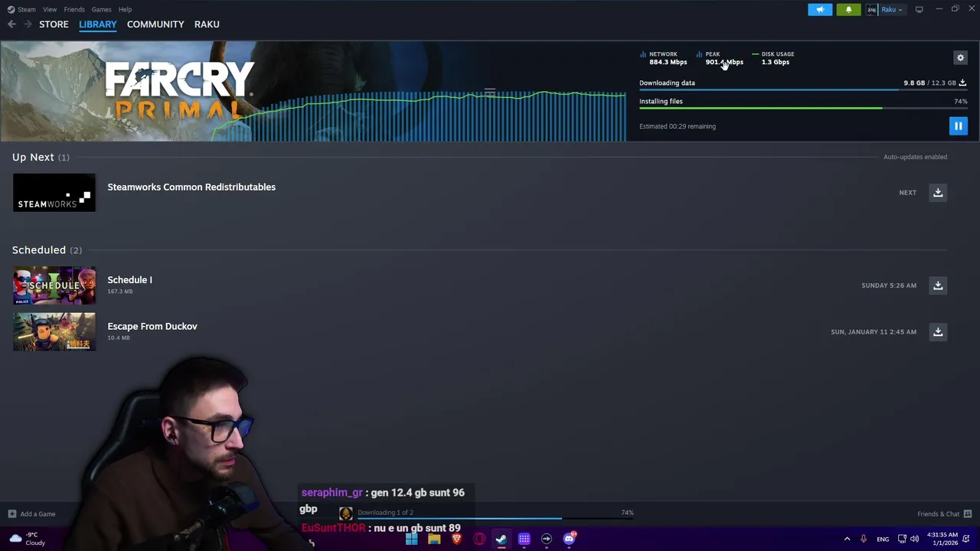Image resolution: width=980 pixels, height=551 pixels.
Task: Click the Steamworks thumbnail
Action: pos(54,193)
